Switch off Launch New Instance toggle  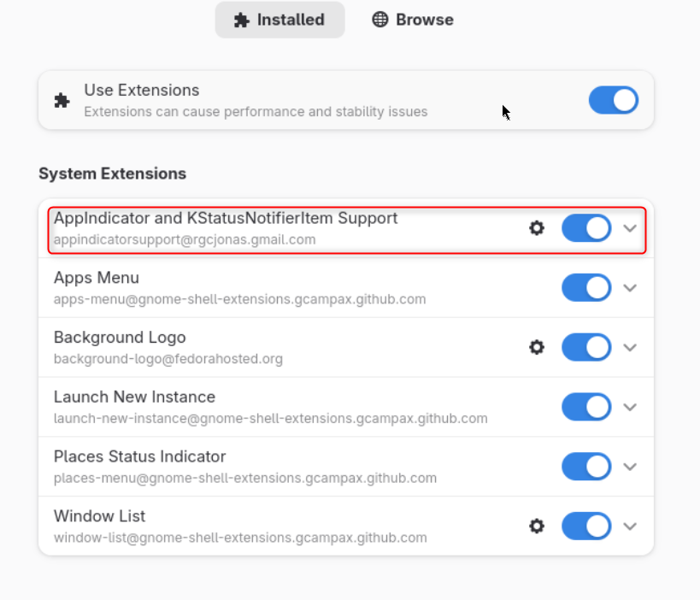(586, 407)
